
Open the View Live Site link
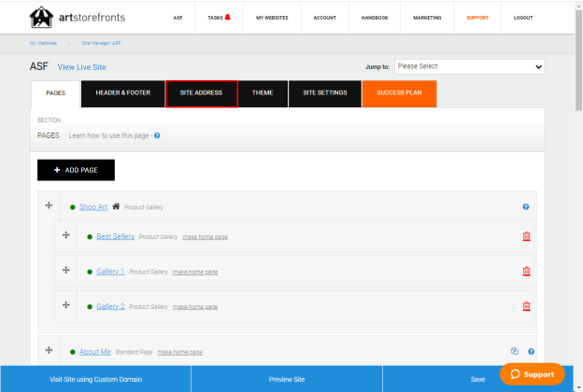(x=82, y=67)
